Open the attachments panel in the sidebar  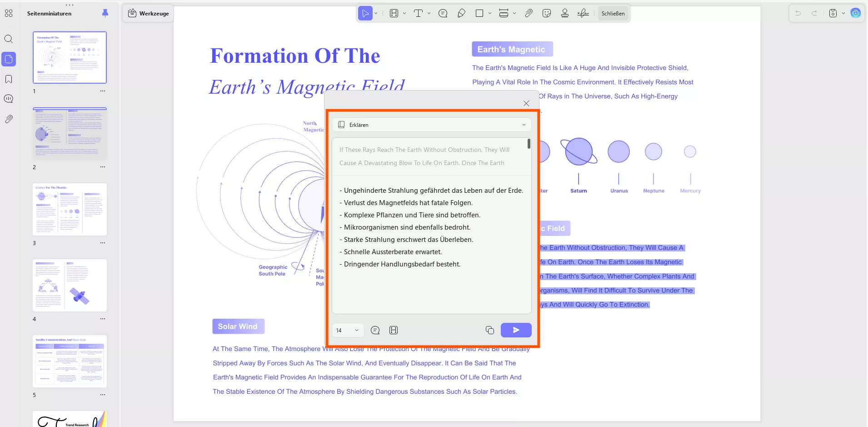tap(9, 119)
